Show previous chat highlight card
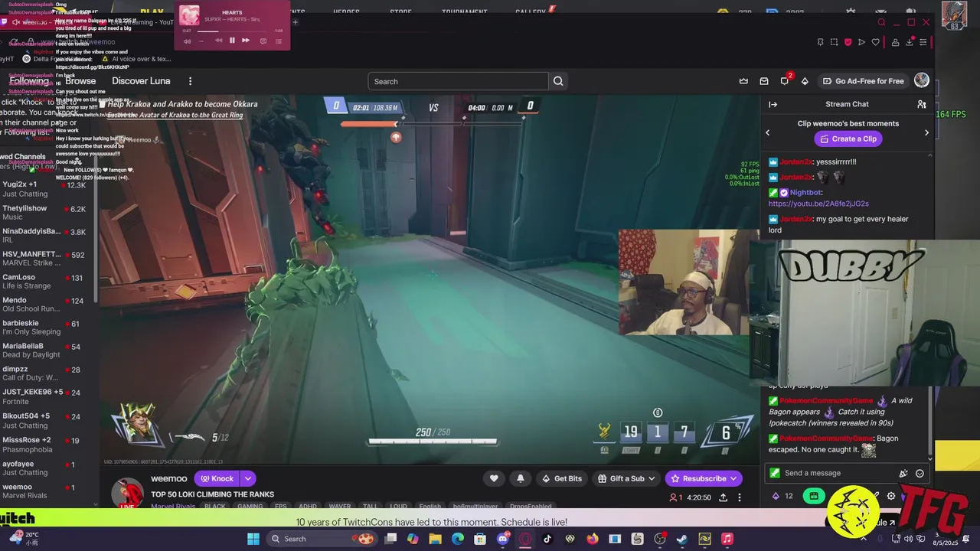980x551 pixels. coord(768,132)
